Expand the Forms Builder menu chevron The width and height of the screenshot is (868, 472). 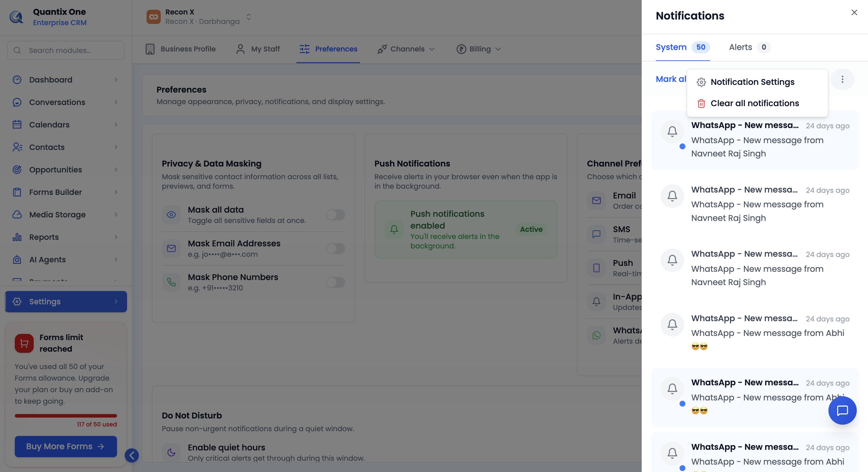click(116, 192)
